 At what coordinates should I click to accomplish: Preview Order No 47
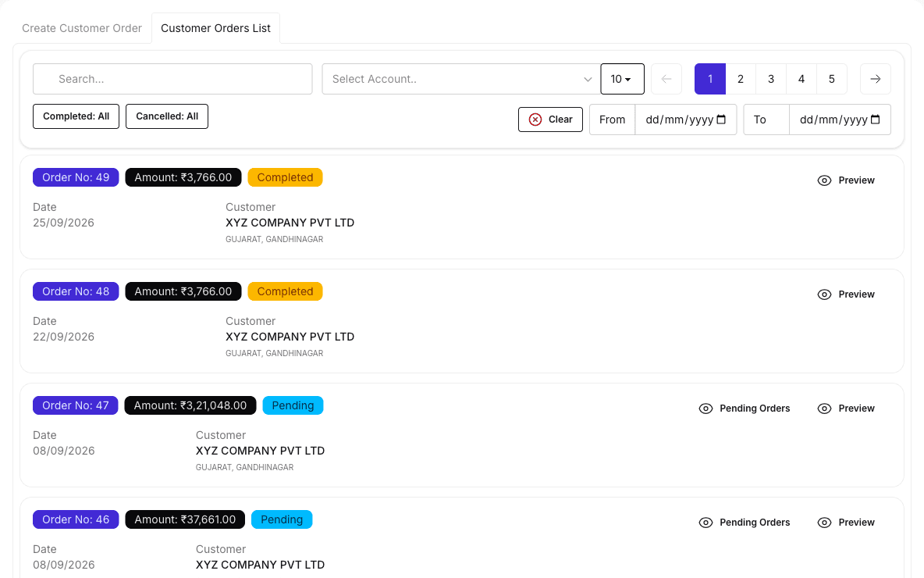tap(846, 409)
